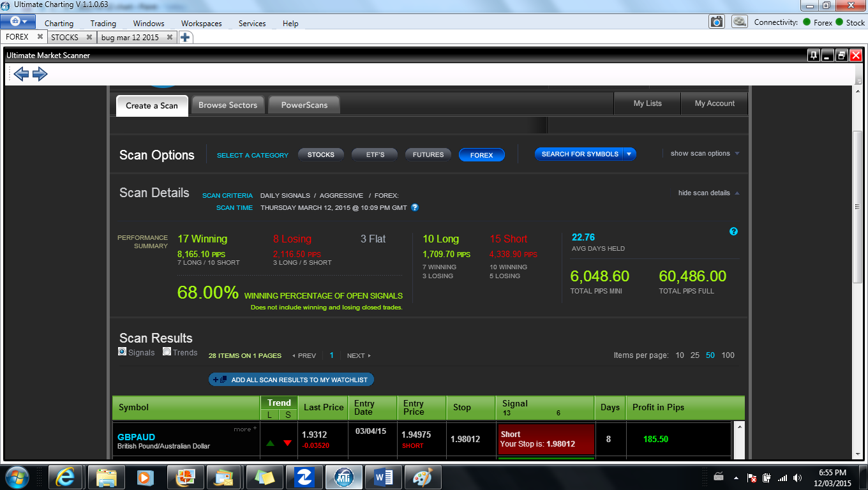Screen dimensions: 868x490
Task: Click the network signal tray icon
Action: pyautogui.click(x=782, y=478)
